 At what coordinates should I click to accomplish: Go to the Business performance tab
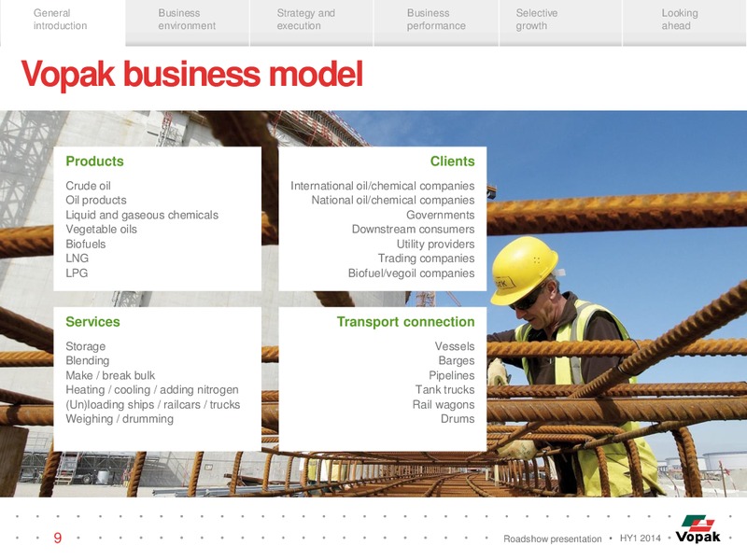(436, 22)
